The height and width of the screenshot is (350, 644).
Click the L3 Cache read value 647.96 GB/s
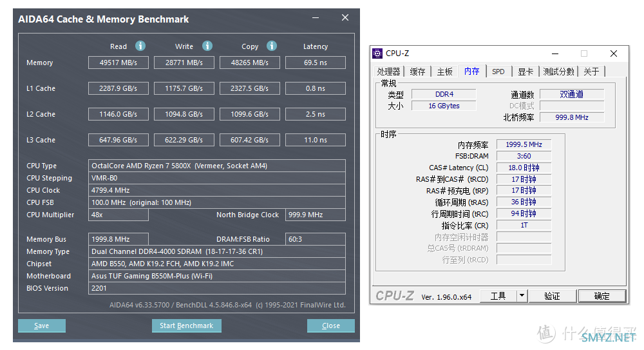pos(118,140)
